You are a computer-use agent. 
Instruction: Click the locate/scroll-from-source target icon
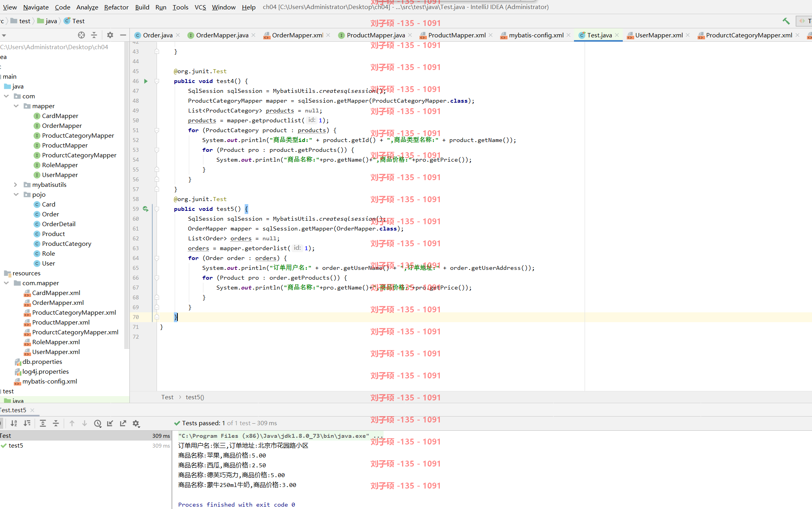coord(81,35)
